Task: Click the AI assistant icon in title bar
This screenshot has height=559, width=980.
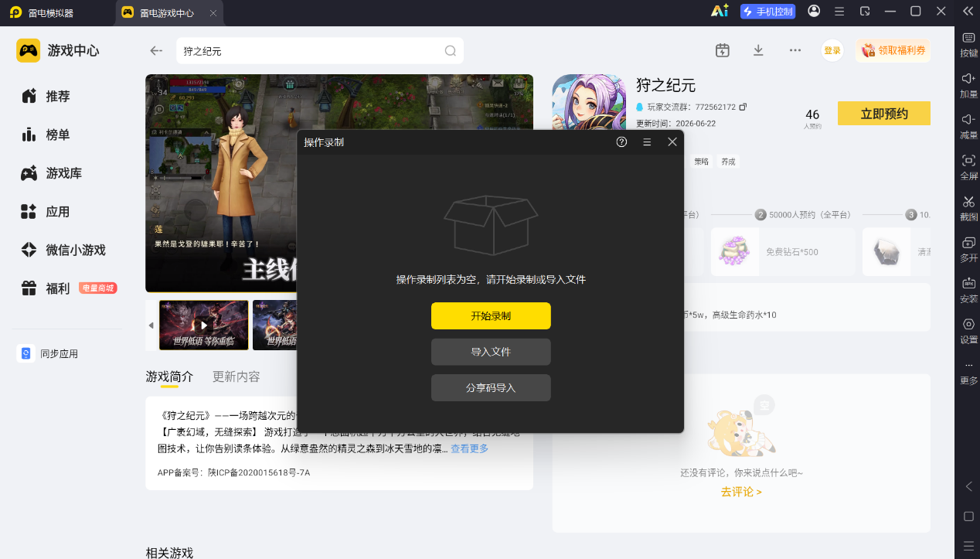Action: [x=720, y=11]
